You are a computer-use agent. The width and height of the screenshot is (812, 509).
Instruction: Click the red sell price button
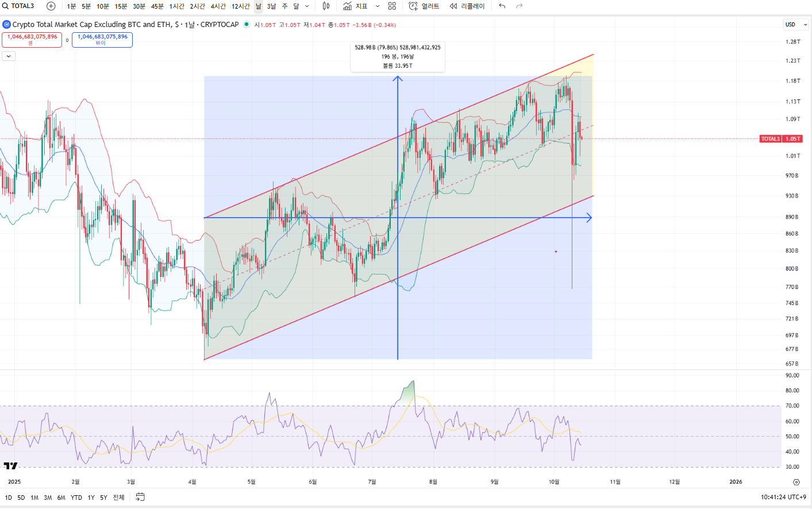(32, 40)
